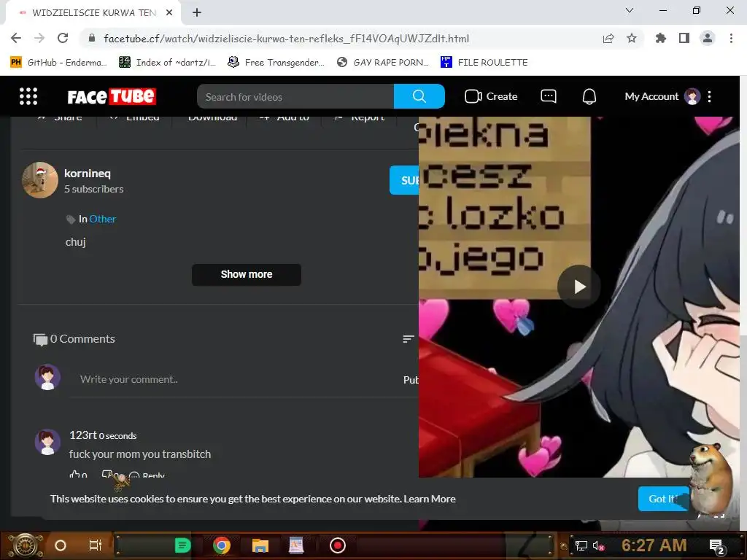Open the FILE ROULETTE bookmark

484,63
